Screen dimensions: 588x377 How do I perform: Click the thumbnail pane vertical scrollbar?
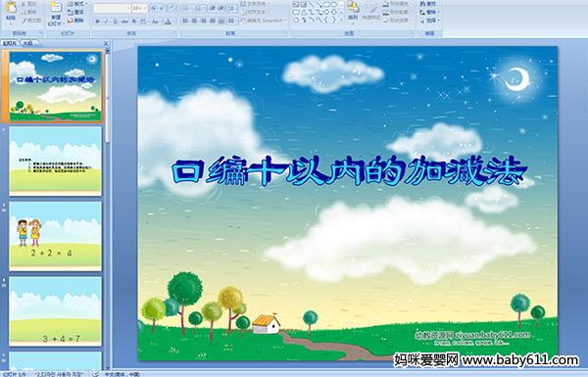click(108, 210)
